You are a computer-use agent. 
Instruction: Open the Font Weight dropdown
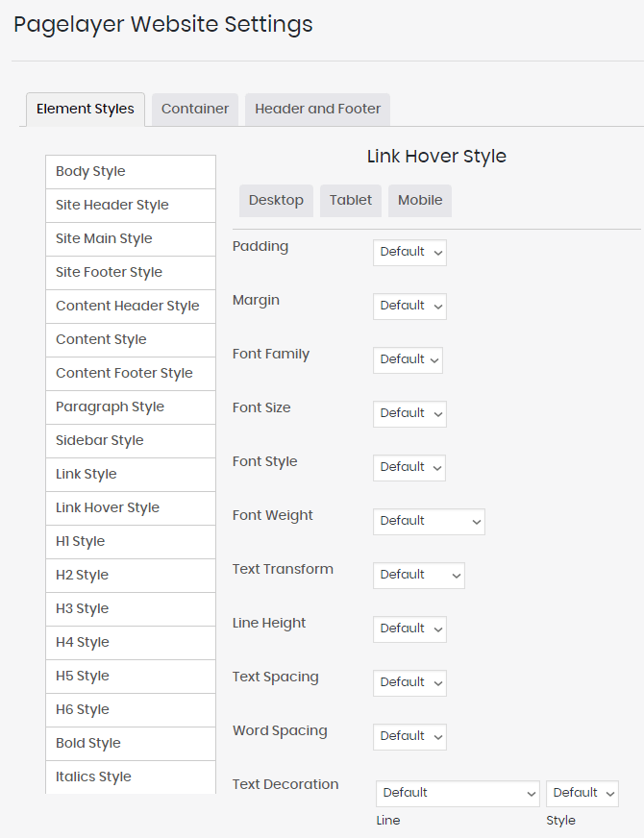429,521
